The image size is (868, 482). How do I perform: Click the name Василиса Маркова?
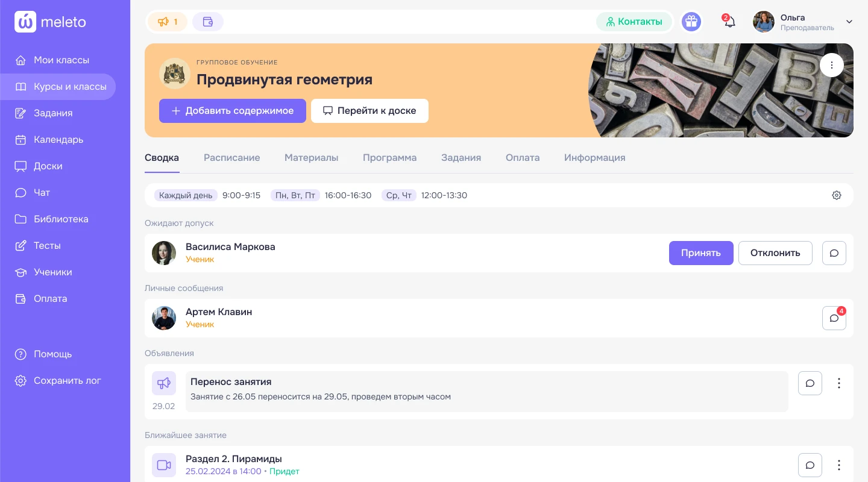(230, 247)
